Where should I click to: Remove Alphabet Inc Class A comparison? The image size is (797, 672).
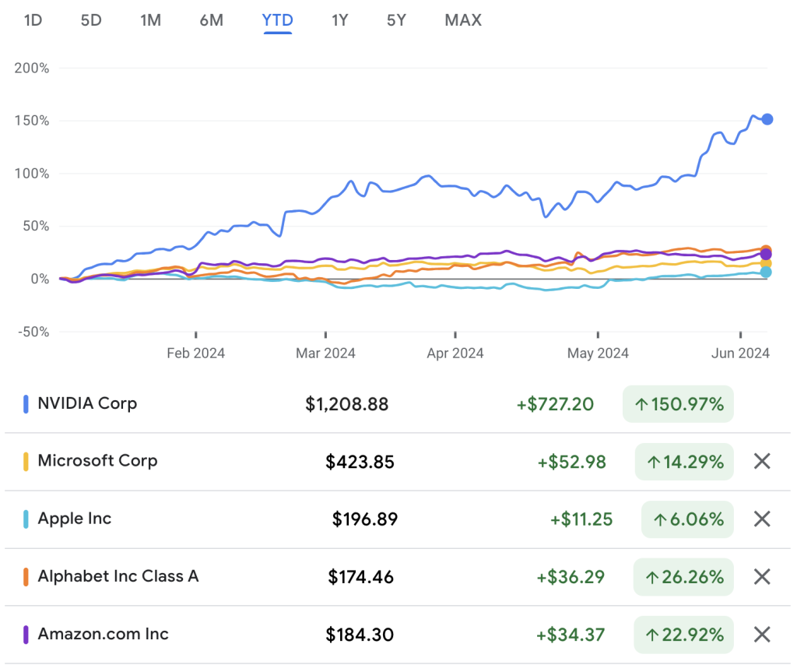(762, 577)
